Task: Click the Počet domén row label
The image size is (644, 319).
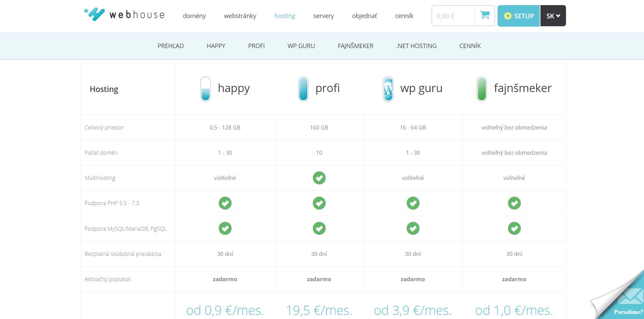Action: coord(101,153)
